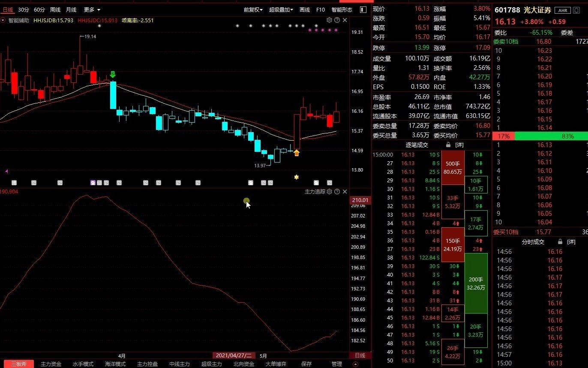This screenshot has width=588, height=368.
Task: Click the 150手 24.19万 red trade block
Action: (x=453, y=245)
